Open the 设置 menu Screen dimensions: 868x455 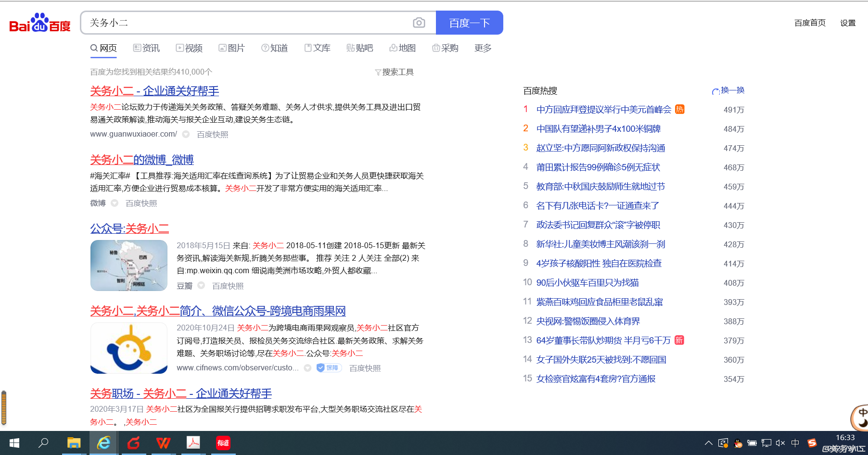848,23
